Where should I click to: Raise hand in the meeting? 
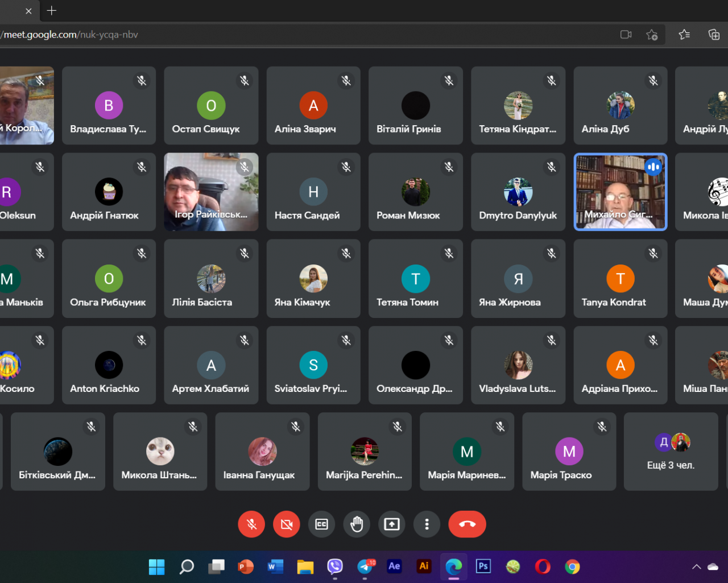(x=357, y=524)
